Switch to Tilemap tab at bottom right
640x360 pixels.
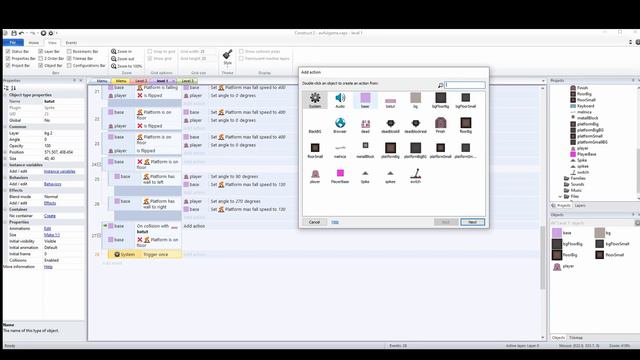[576, 338]
